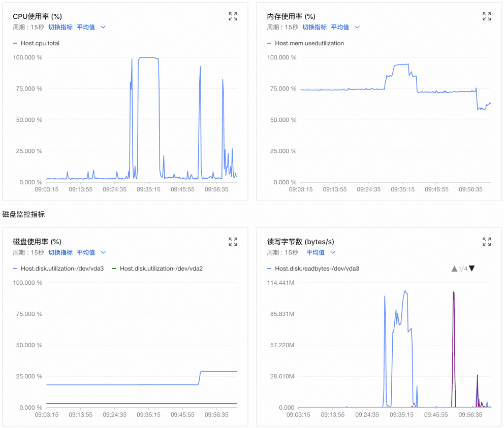This screenshot has height=428, width=504.
Task: Click 周期：15秒 in the 磁盘使用率 panel
Action: tap(28, 252)
